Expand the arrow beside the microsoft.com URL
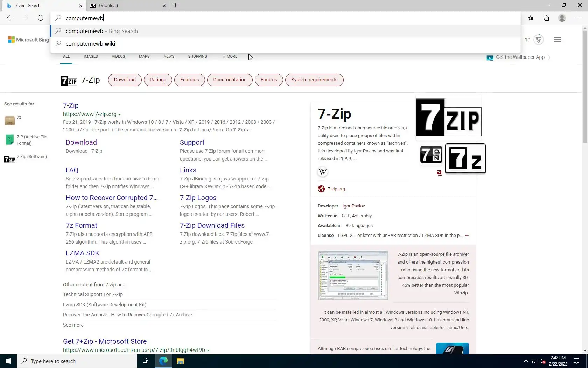Image resolution: width=588 pixels, height=368 pixels. click(208, 350)
